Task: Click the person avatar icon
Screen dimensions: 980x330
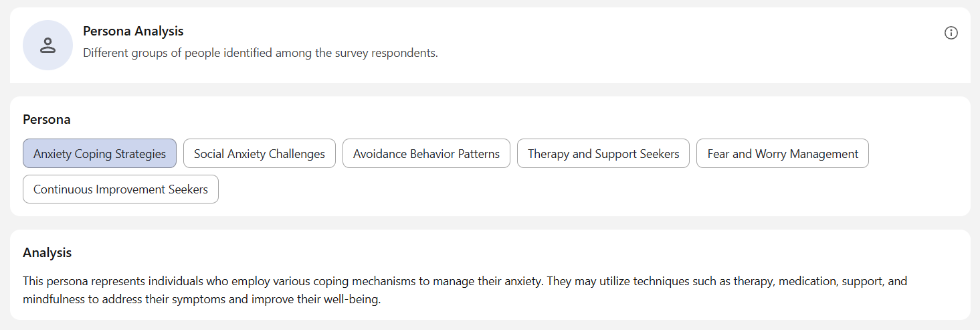Action: click(x=47, y=45)
